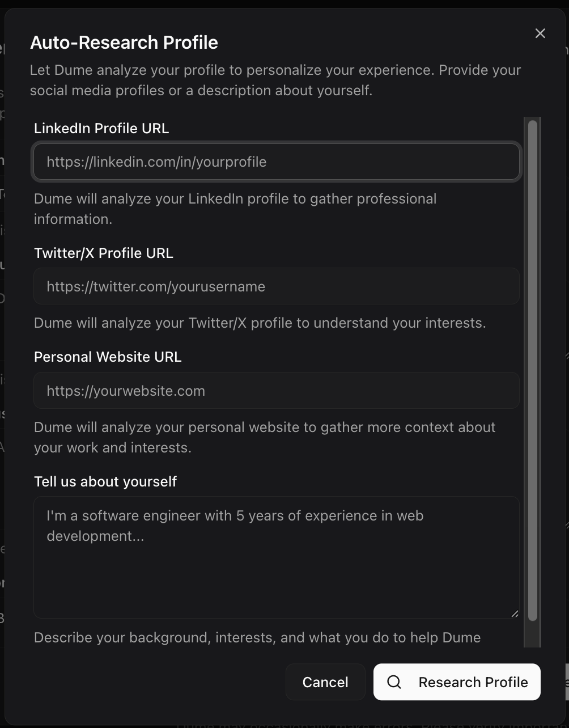569x728 pixels.
Task: Click the Personal Website URL label
Action: click(x=108, y=357)
